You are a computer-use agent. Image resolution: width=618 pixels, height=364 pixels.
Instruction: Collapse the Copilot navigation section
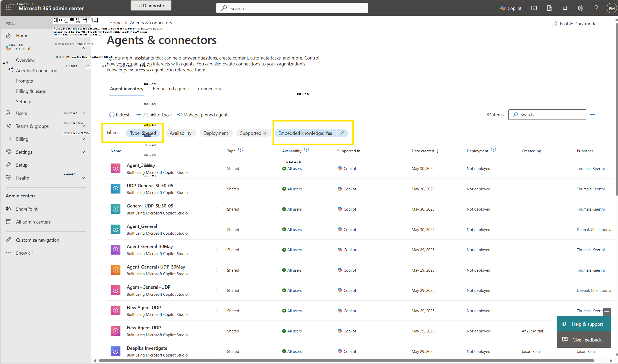[x=83, y=48]
